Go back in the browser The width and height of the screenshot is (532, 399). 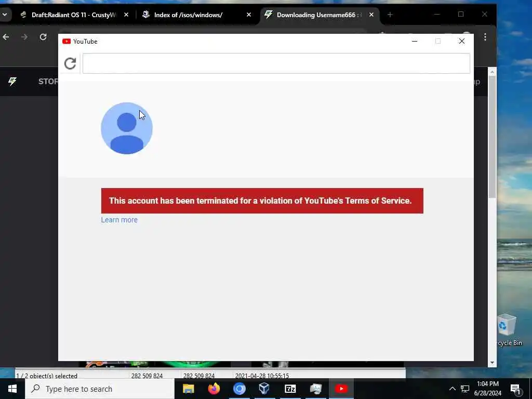pos(6,37)
